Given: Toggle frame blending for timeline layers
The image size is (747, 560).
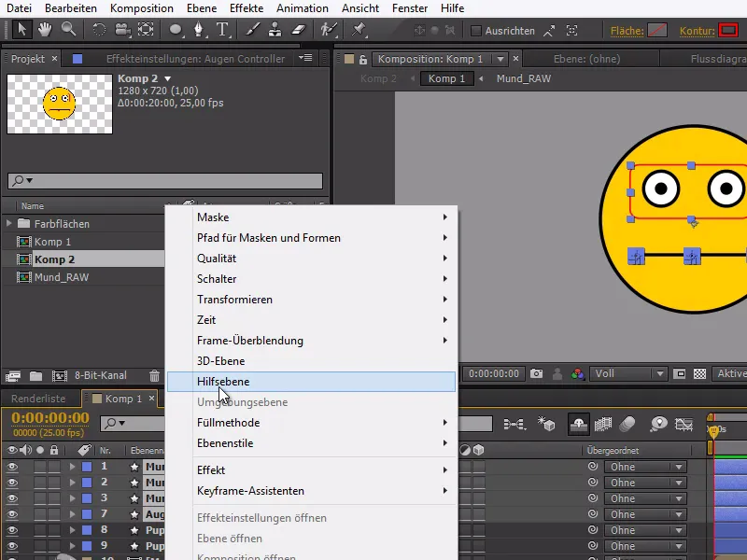Looking at the screenshot, I should point(602,424).
